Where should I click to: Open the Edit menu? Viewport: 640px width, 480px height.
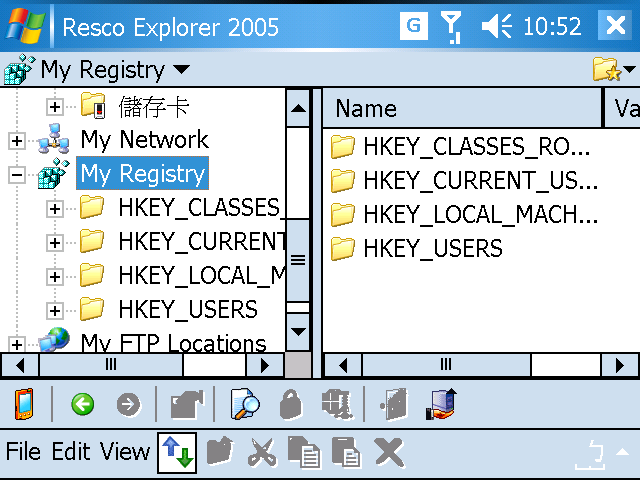pos(71,451)
